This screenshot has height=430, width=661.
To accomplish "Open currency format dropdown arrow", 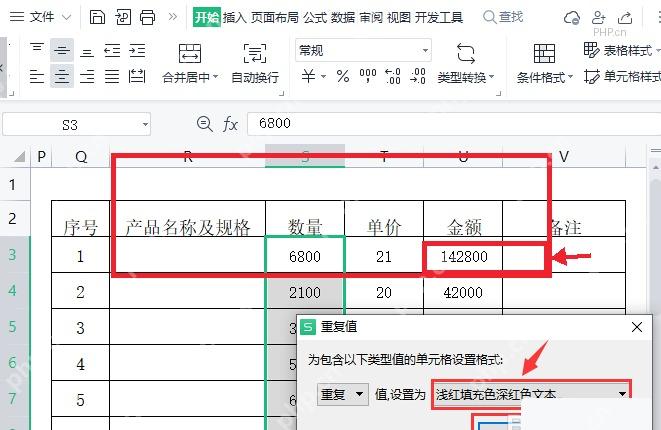I will pos(324,77).
